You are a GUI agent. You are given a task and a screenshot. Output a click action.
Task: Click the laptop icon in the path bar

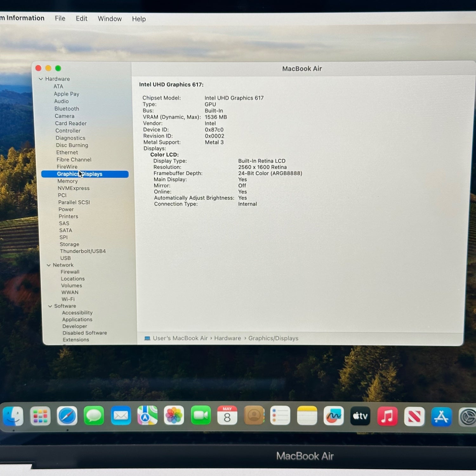tap(147, 338)
